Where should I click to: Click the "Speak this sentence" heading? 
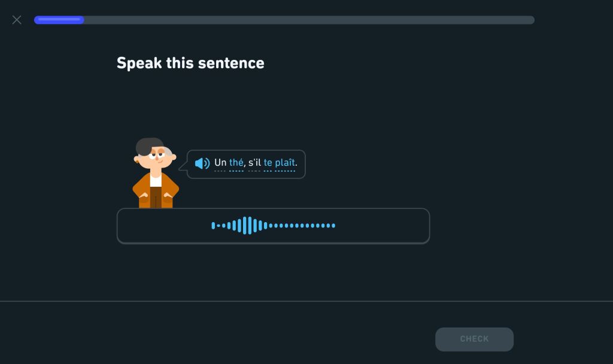coord(190,63)
